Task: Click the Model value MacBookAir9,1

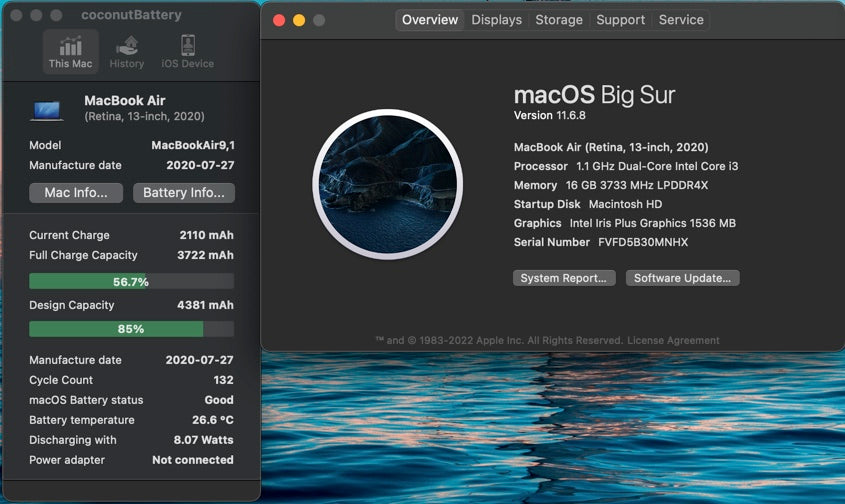Action: (x=193, y=145)
